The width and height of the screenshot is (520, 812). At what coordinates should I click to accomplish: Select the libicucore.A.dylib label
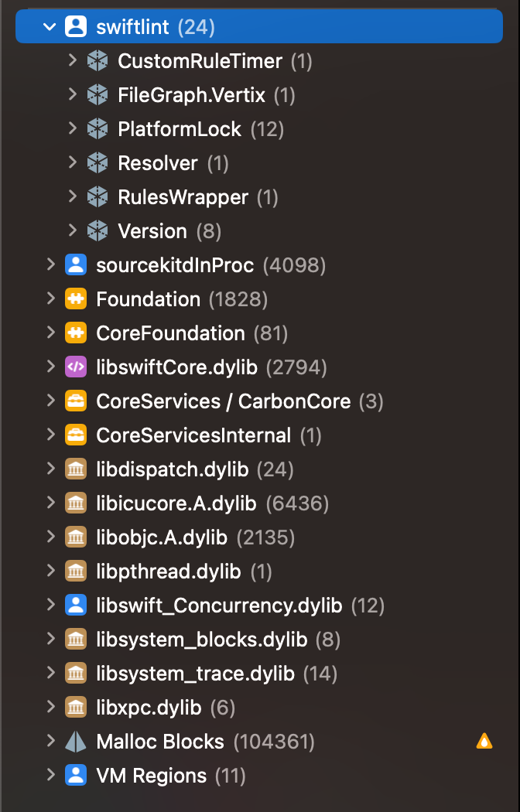(x=176, y=503)
